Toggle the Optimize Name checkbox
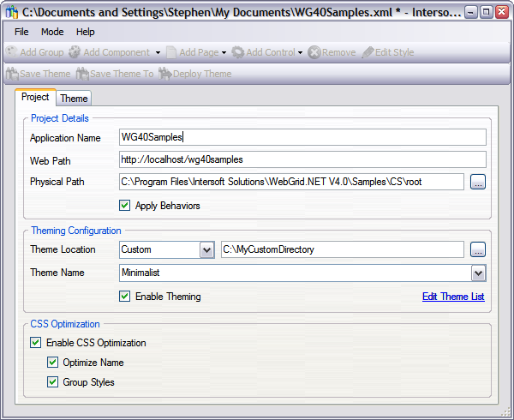514x420 pixels. pos(52,363)
